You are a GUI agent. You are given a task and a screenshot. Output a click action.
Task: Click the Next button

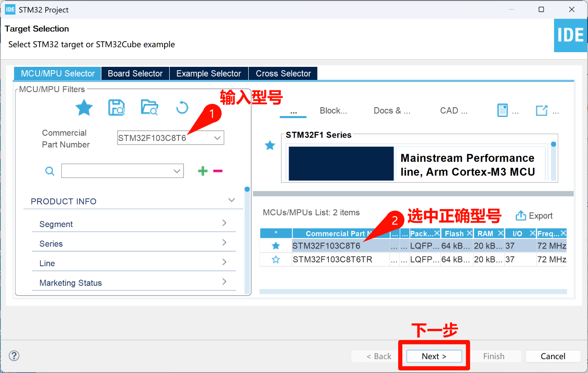[434, 356]
